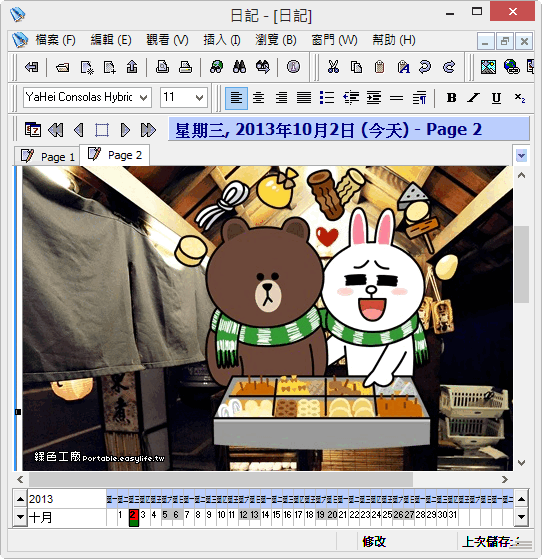542x559 pixels.
Task: Open the 插入 (I) menu
Action: tap(222, 40)
